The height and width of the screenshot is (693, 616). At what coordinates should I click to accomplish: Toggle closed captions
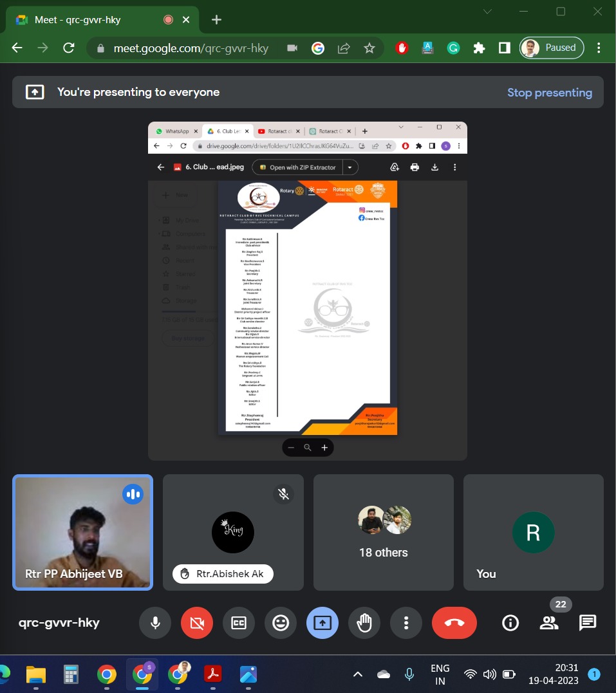[239, 623]
